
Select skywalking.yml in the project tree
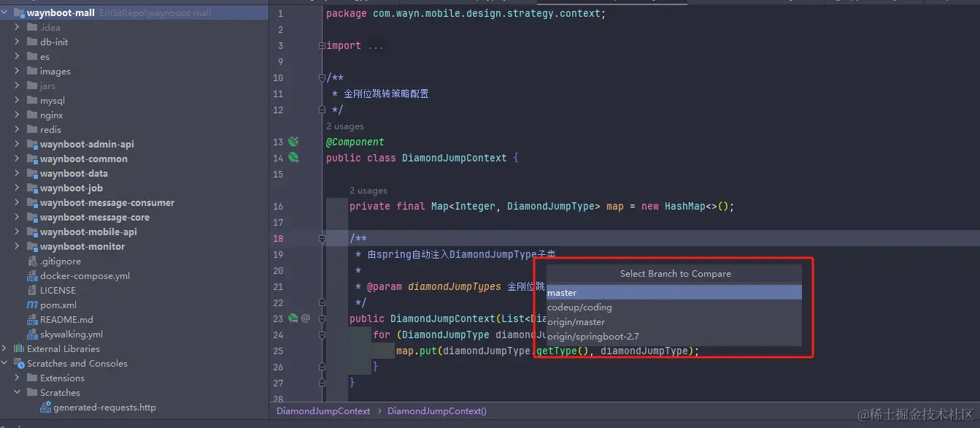click(134, 335)
